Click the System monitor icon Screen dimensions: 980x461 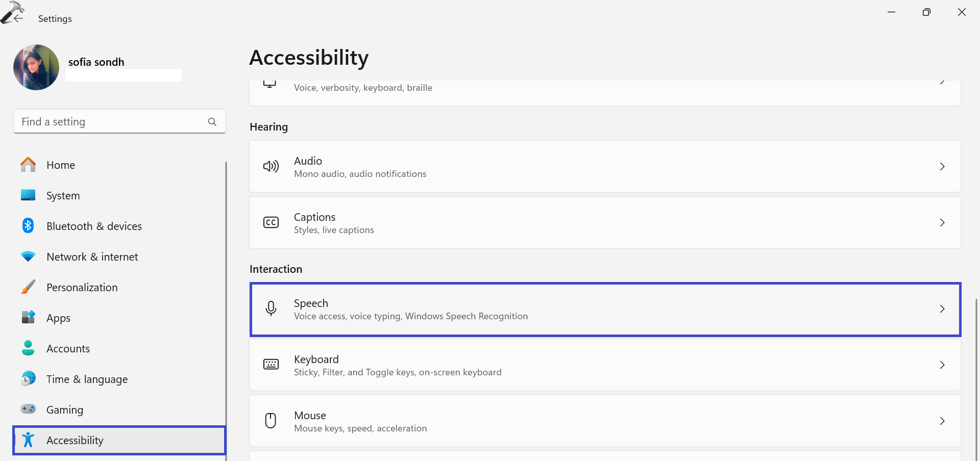click(28, 195)
